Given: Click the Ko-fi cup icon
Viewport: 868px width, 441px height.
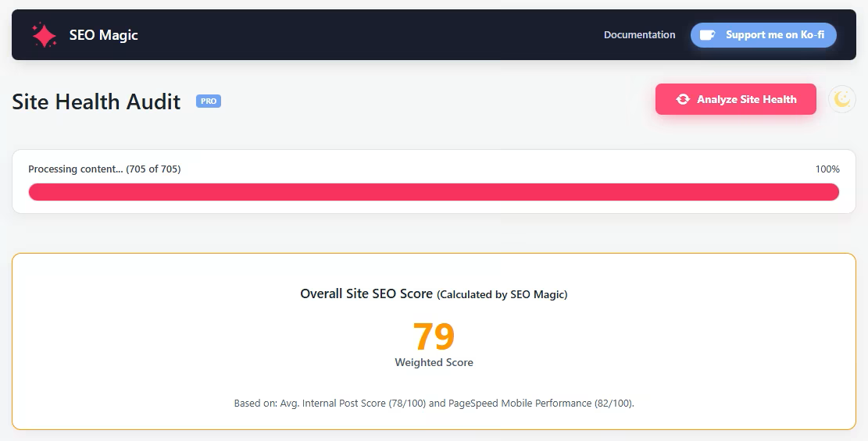Looking at the screenshot, I should tap(707, 35).
